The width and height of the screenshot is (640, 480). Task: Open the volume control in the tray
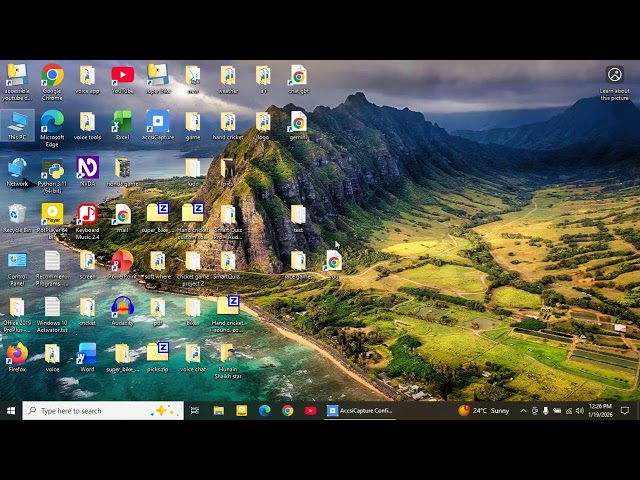580,411
